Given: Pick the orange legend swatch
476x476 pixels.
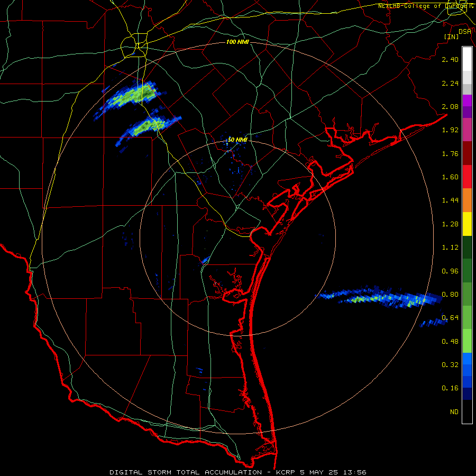Looking at the screenshot, I should [467, 200].
